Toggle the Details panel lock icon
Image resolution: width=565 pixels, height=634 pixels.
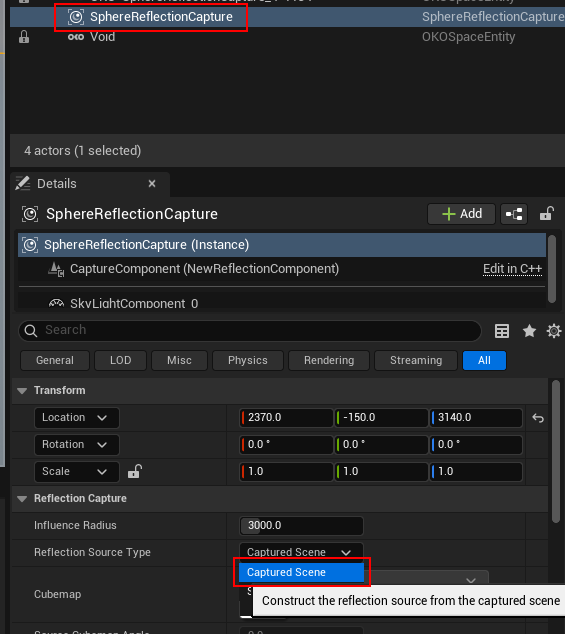pyautogui.click(x=546, y=213)
